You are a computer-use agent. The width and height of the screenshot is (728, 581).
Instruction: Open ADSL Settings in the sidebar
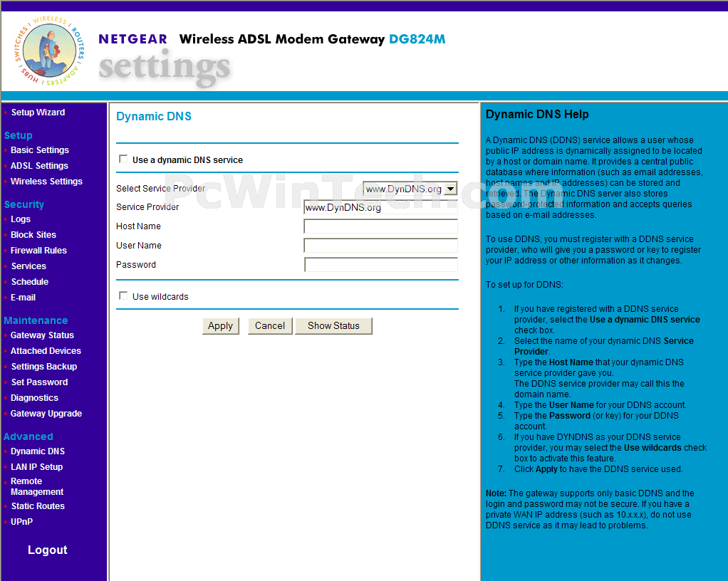point(39,166)
